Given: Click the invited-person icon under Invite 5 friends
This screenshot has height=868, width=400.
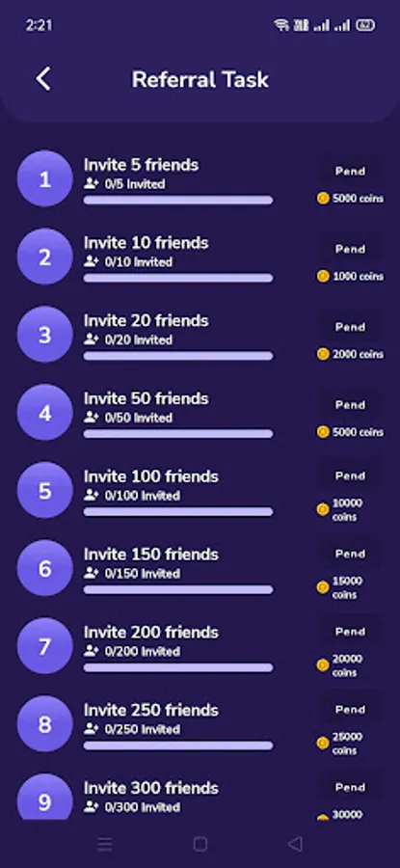Looking at the screenshot, I should 92,183.
